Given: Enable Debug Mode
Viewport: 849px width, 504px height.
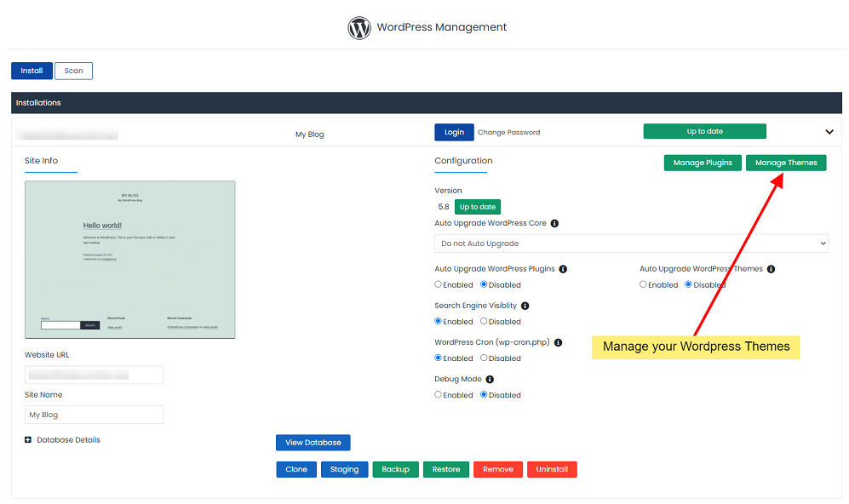Looking at the screenshot, I should tap(437, 394).
